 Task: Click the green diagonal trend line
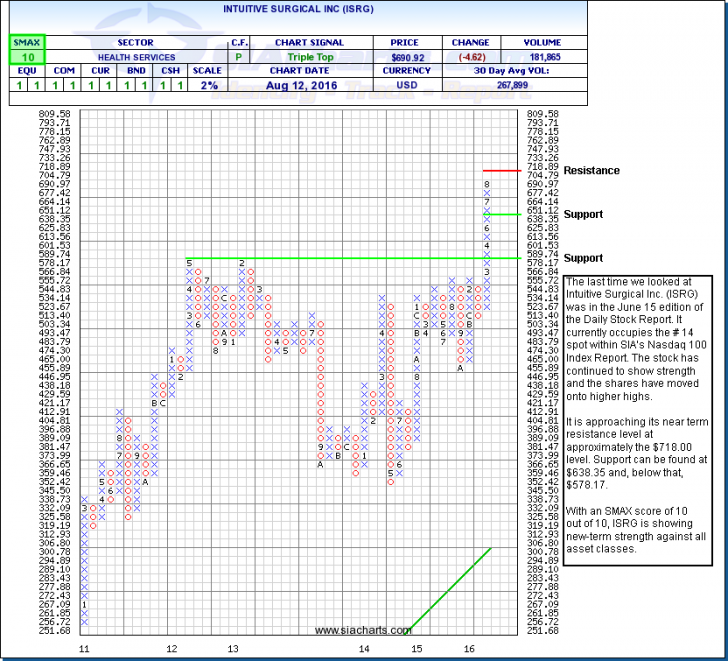(450, 590)
